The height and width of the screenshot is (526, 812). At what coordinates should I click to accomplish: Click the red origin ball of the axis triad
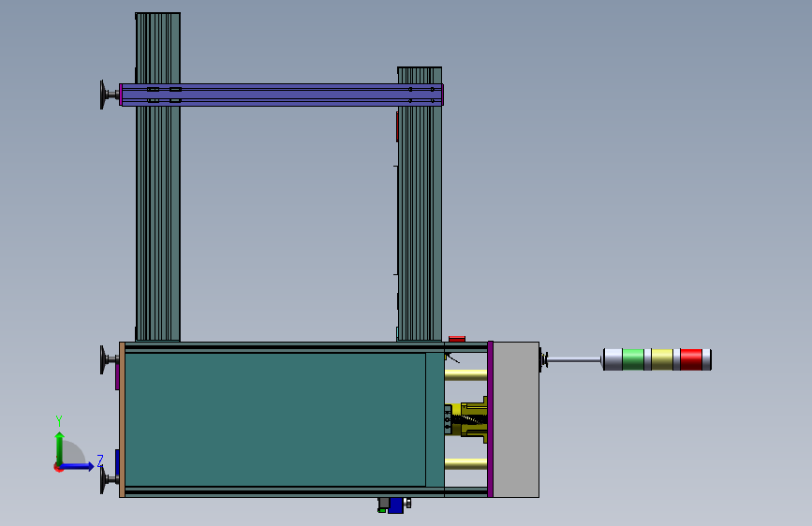click(58, 467)
